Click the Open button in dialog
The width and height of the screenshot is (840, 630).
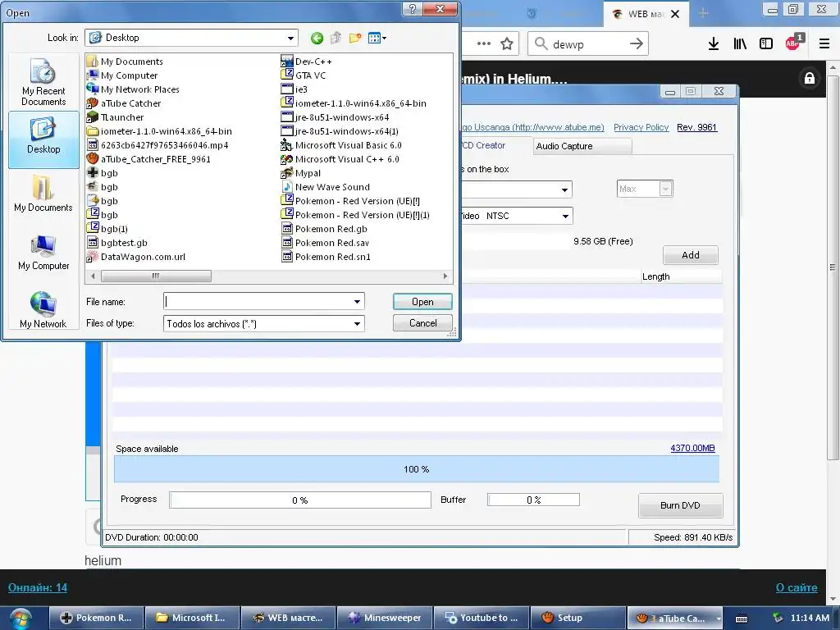[x=422, y=302]
